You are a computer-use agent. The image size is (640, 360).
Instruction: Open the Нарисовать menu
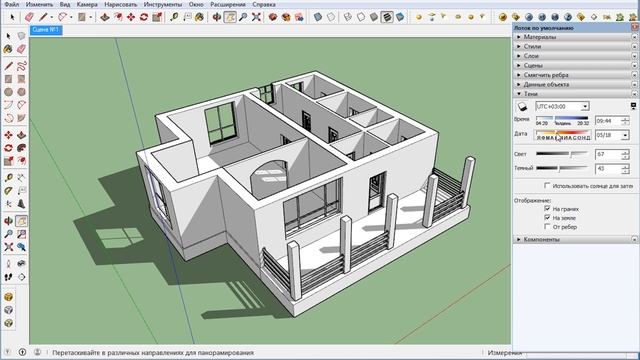click(x=120, y=4)
